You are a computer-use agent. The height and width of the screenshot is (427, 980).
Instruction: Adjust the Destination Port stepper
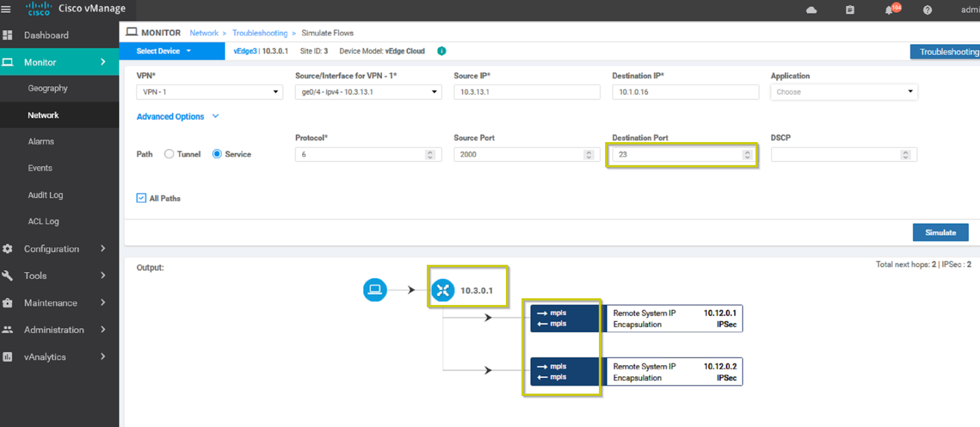click(x=747, y=154)
